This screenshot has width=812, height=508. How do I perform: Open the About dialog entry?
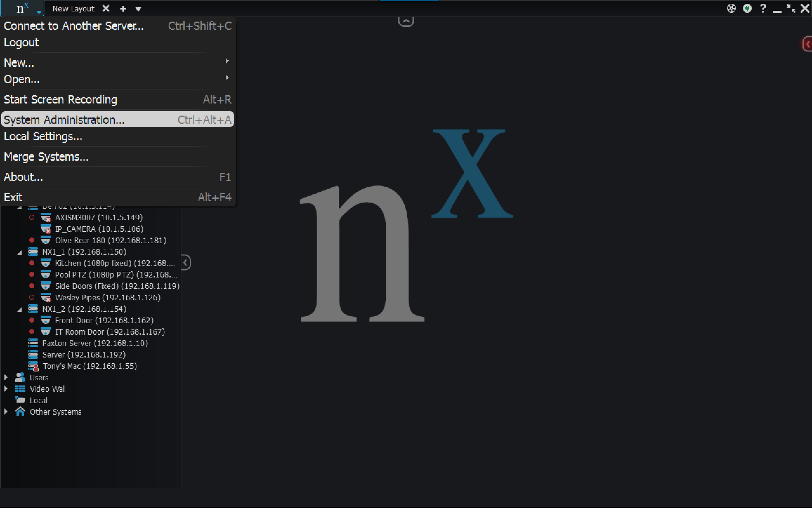[117, 177]
